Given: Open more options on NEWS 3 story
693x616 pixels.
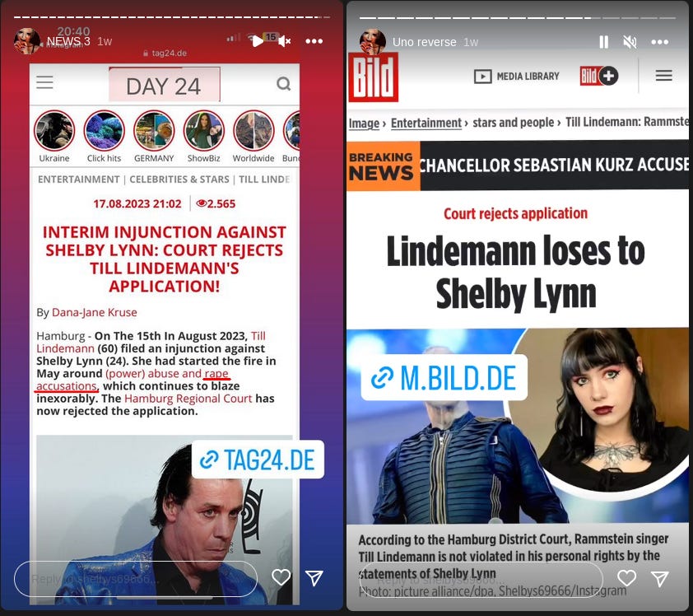Looking at the screenshot, I should 314,41.
